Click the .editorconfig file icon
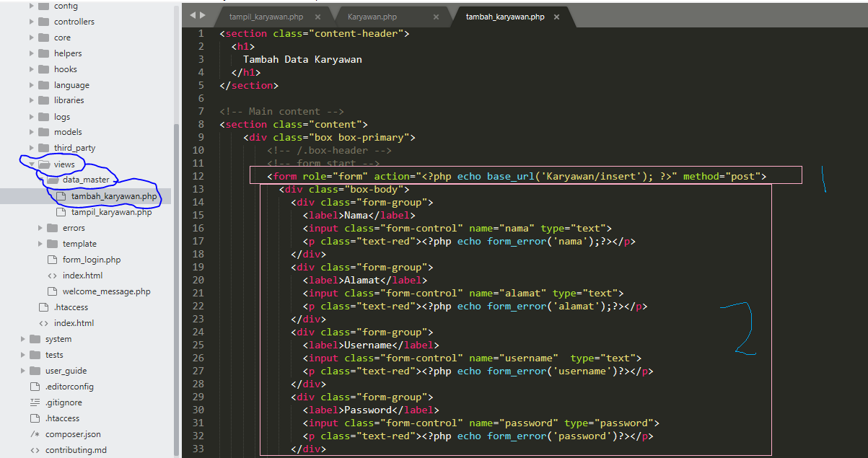868x458 pixels. click(x=35, y=387)
